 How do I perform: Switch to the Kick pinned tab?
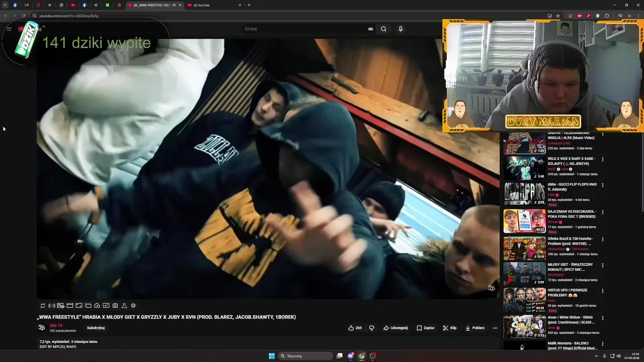108,5
